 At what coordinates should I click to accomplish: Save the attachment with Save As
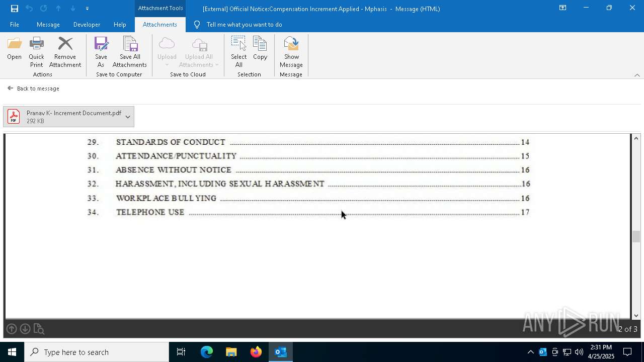coord(101,52)
